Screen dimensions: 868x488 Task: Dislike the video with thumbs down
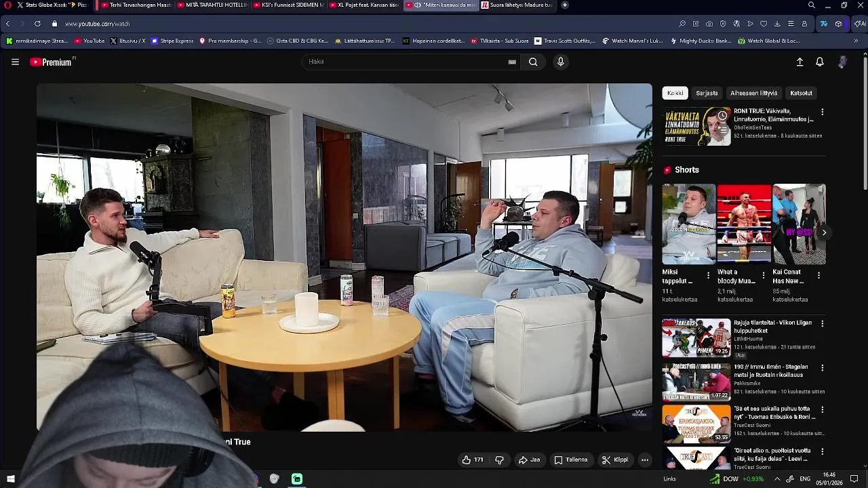click(500, 460)
